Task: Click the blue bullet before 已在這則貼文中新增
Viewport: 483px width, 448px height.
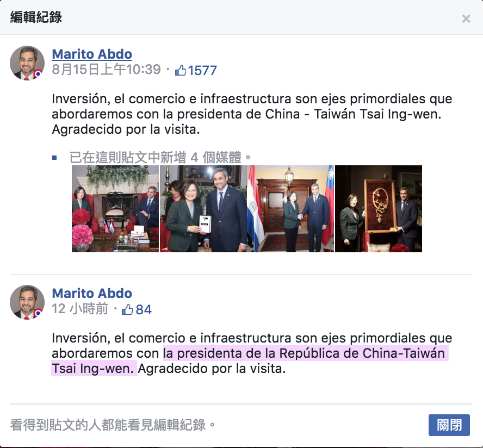Action: pyautogui.click(x=54, y=158)
